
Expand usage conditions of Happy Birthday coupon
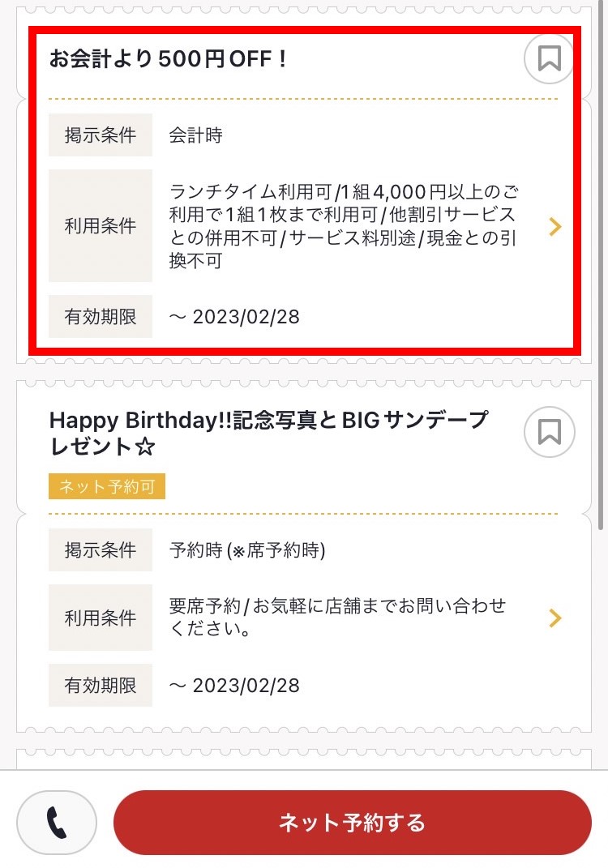tap(554, 618)
